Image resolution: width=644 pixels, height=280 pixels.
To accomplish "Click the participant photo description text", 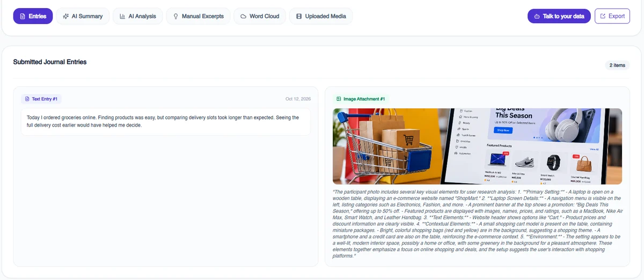I will [477, 224].
